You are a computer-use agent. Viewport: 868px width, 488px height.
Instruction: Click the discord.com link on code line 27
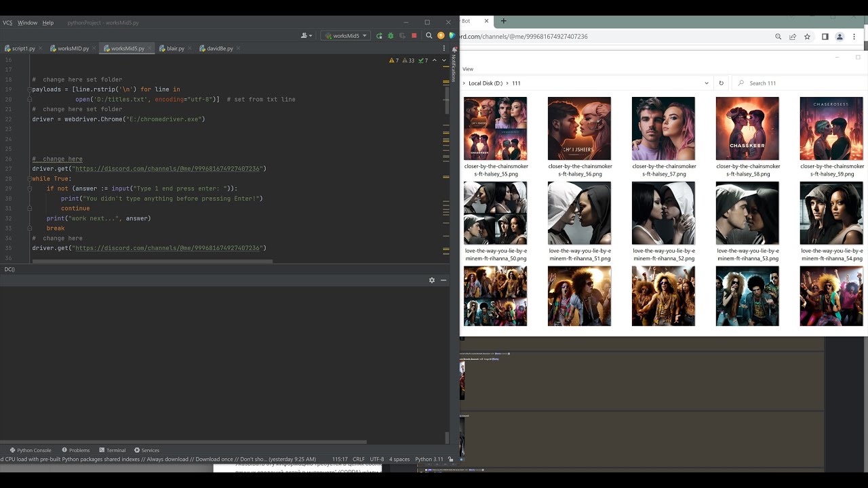coord(167,169)
